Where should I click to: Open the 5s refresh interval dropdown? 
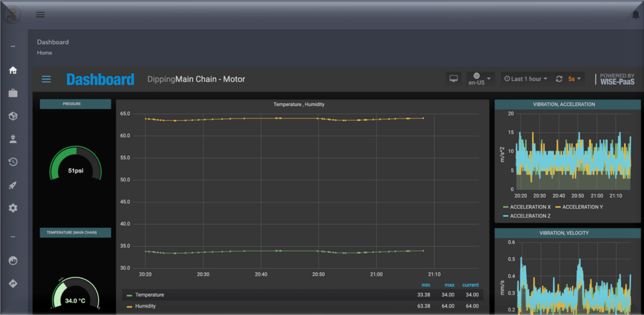coord(574,79)
